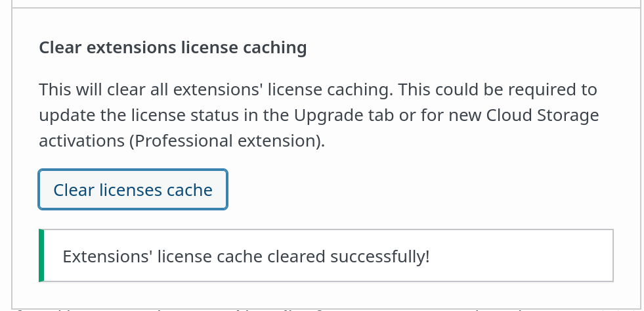Click the success message about cleared license cache

pos(246,256)
